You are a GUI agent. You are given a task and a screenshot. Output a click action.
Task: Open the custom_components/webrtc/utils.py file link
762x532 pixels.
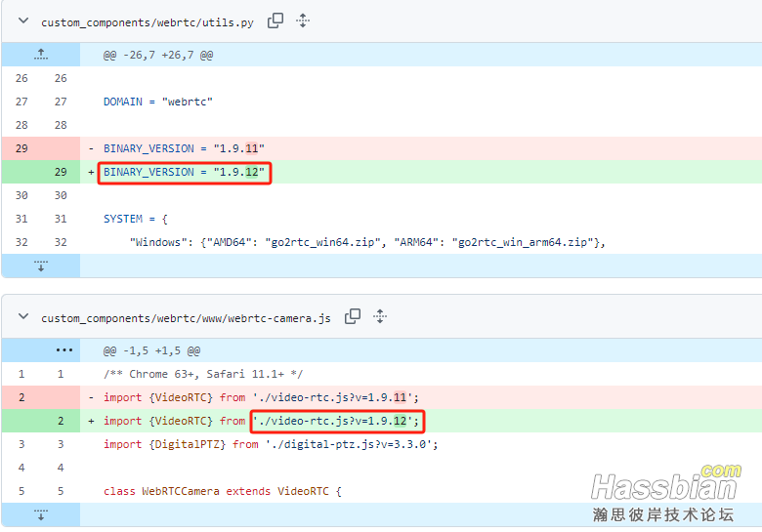(148, 21)
